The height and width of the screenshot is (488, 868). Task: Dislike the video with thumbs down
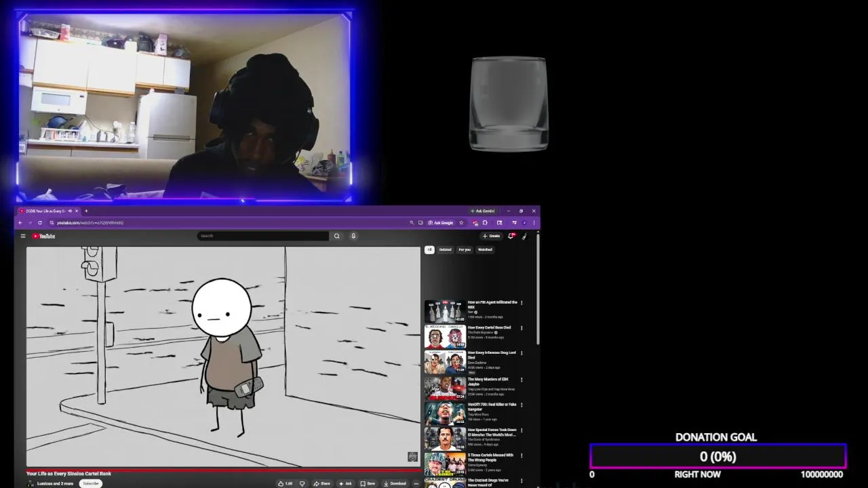302,483
